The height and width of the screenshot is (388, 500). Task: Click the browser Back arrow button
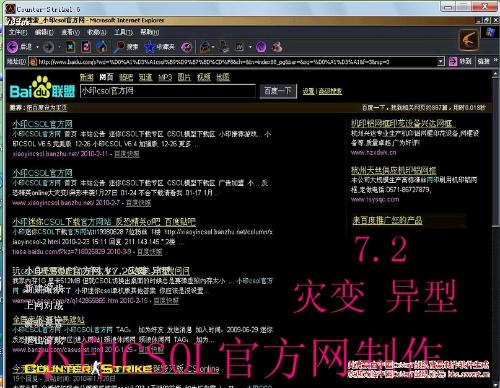click(x=13, y=47)
